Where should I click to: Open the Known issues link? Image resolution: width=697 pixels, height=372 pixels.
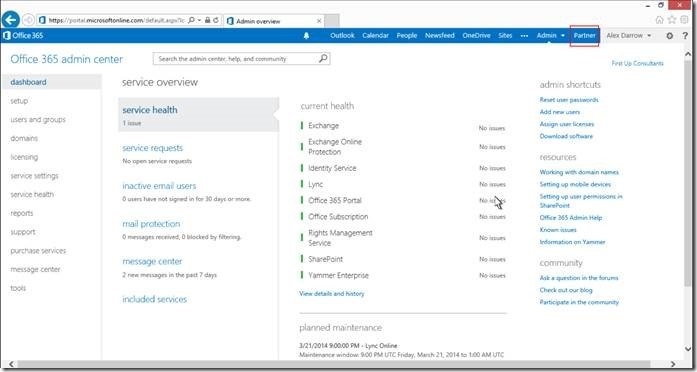click(558, 230)
